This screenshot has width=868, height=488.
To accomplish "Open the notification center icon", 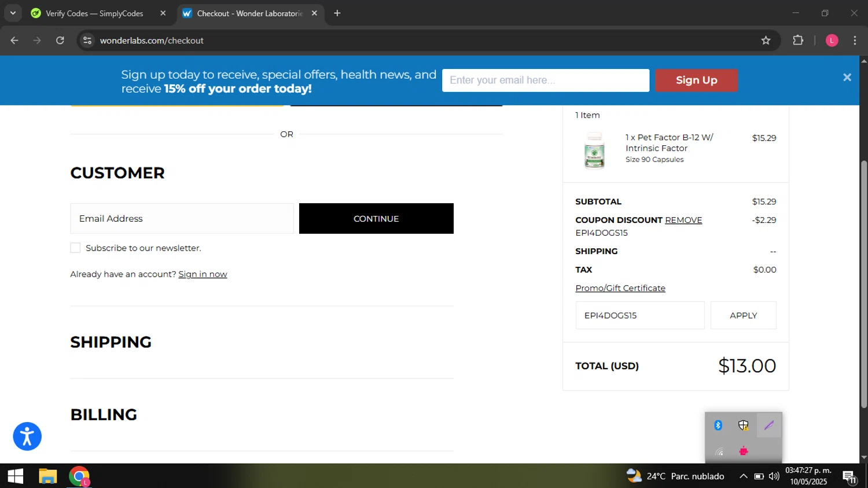I will 849,476.
